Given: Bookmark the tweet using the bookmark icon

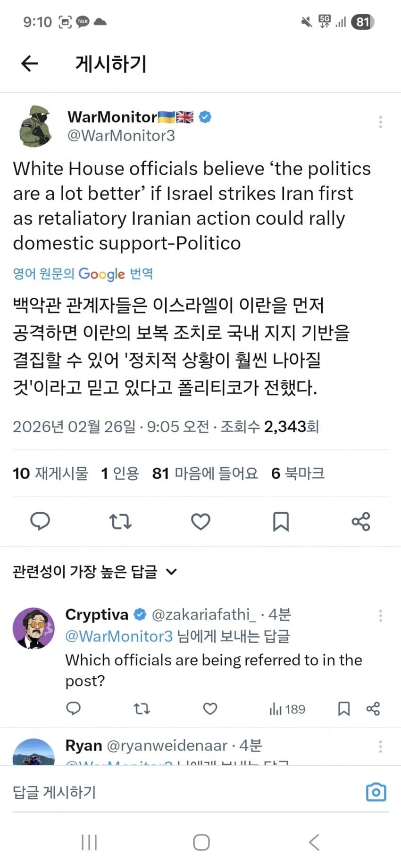Looking at the screenshot, I should [281, 522].
